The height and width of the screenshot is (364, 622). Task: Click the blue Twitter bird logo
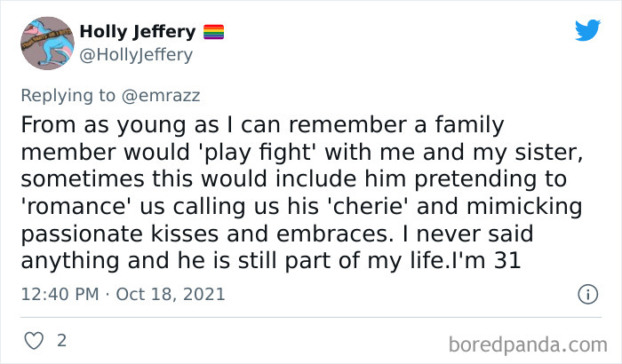pyautogui.click(x=587, y=31)
